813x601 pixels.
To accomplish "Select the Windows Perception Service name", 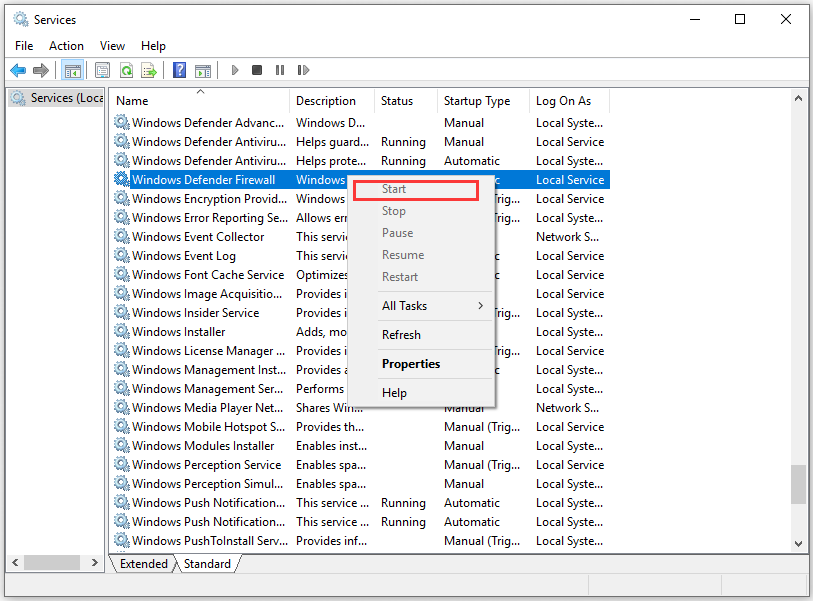I will point(206,465).
